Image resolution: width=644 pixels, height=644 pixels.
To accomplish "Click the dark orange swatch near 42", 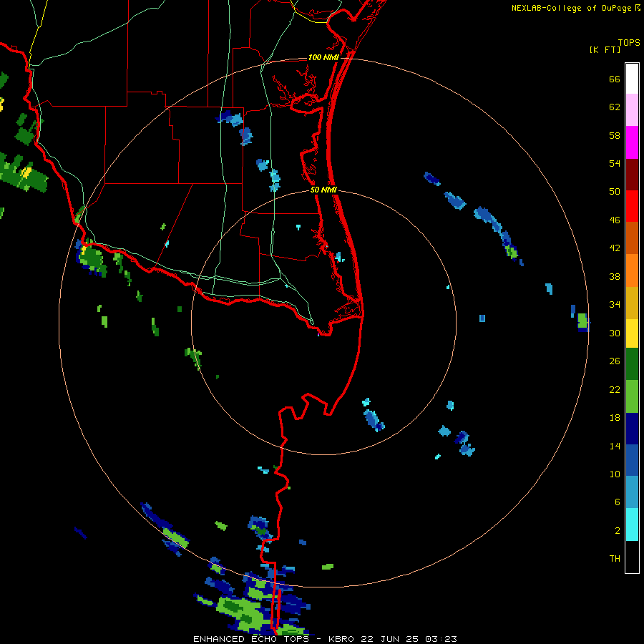I will [632, 238].
